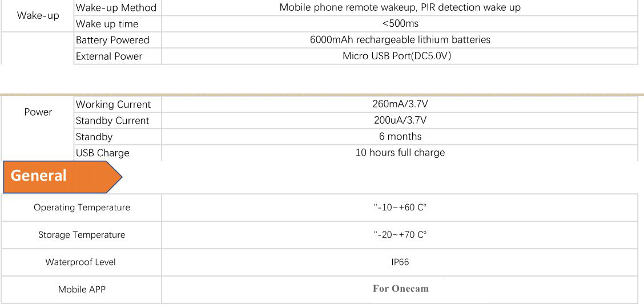Click the Working Current label
The image size is (644, 305).
[113, 104]
